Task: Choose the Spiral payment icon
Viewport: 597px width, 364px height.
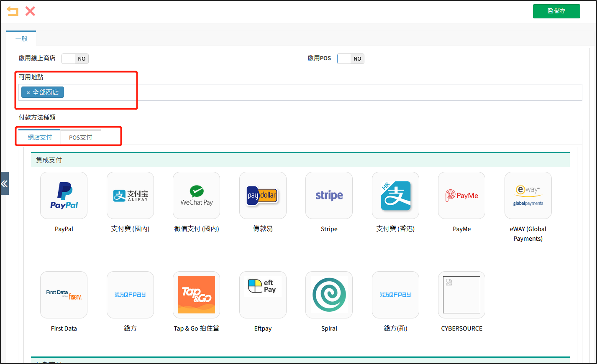Action: pyautogui.click(x=329, y=295)
